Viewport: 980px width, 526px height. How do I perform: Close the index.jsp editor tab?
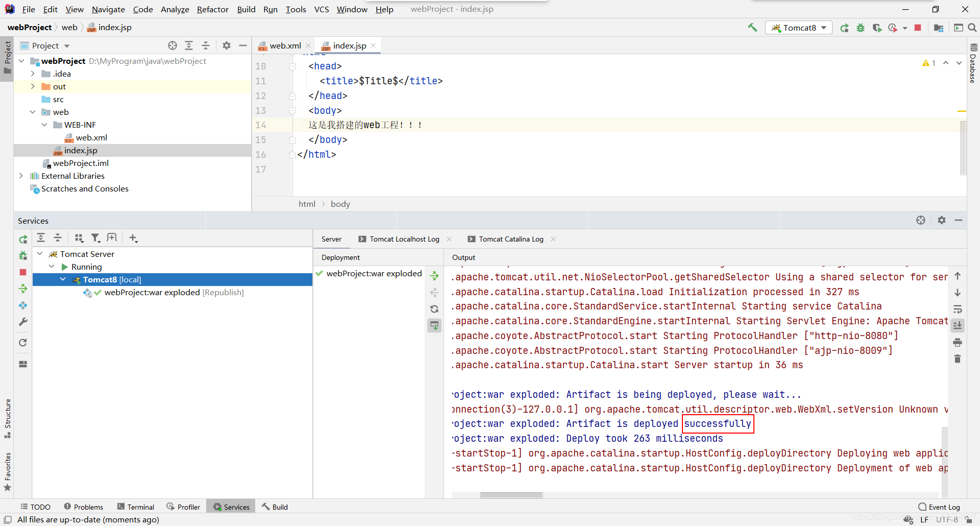point(373,45)
